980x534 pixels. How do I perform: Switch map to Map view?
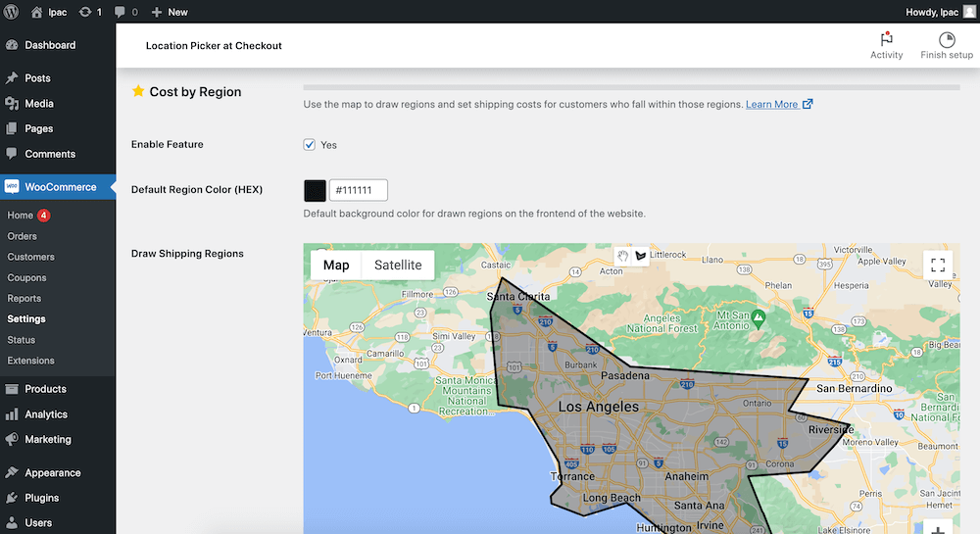coord(336,265)
